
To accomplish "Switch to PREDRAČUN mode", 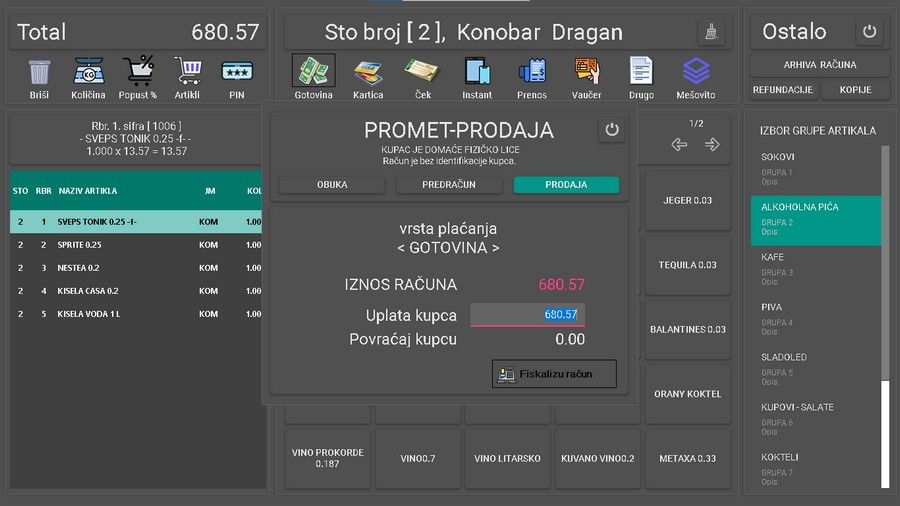I will point(449,185).
